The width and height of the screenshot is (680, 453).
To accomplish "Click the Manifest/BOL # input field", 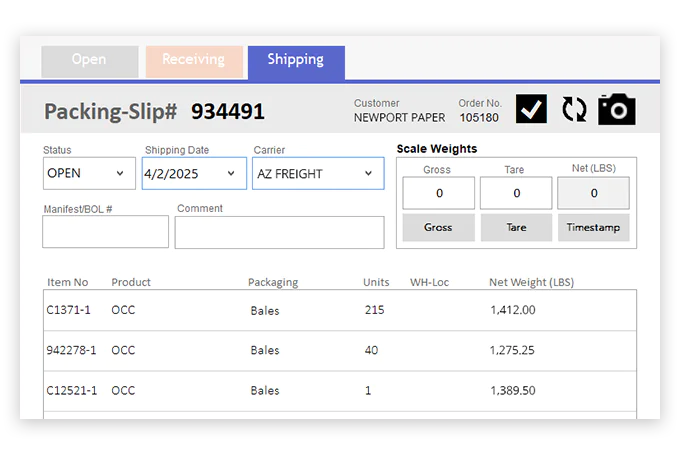I will [105, 232].
